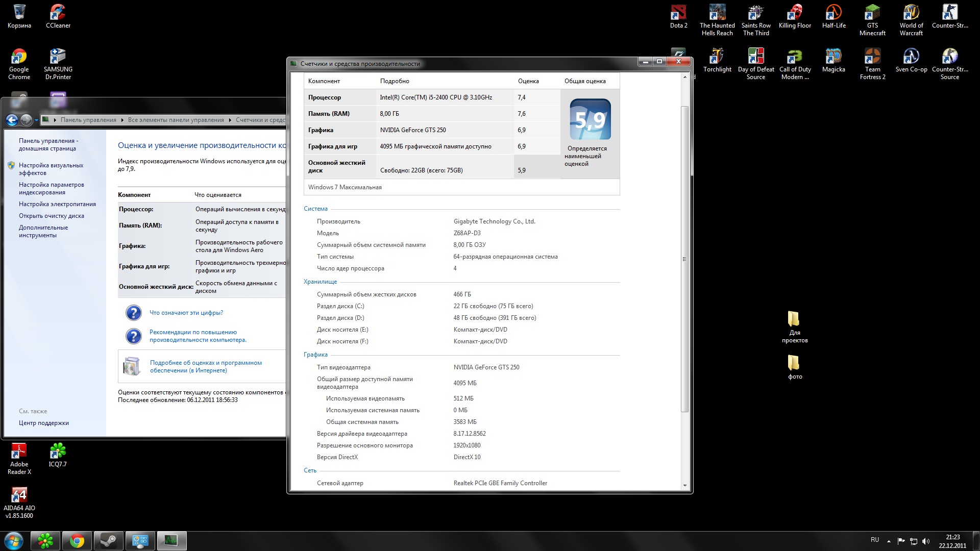Open AIDA64 AIO v1.85.1600 desktop icon

tap(19, 503)
